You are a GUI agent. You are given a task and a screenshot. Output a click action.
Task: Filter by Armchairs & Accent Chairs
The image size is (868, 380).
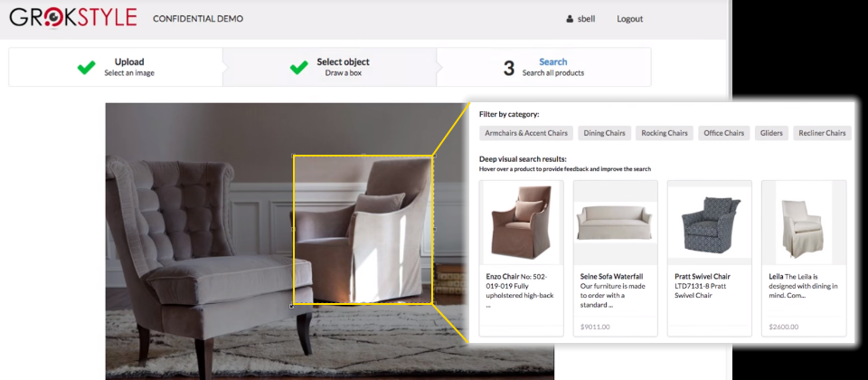525,133
